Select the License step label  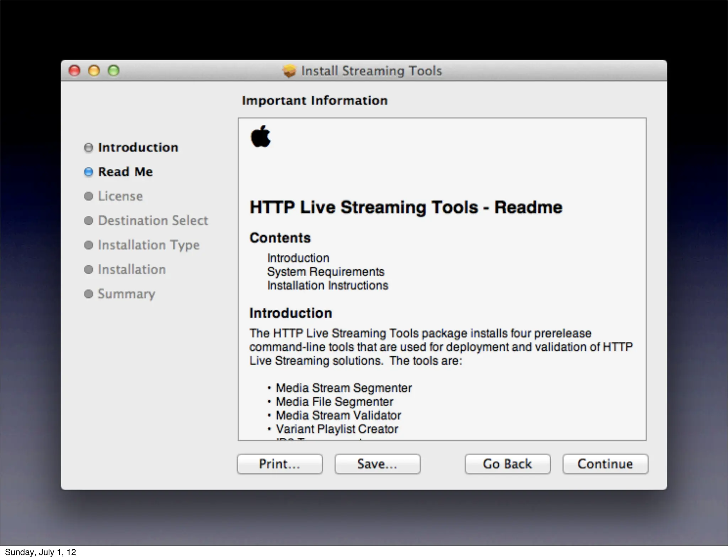(120, 196)
